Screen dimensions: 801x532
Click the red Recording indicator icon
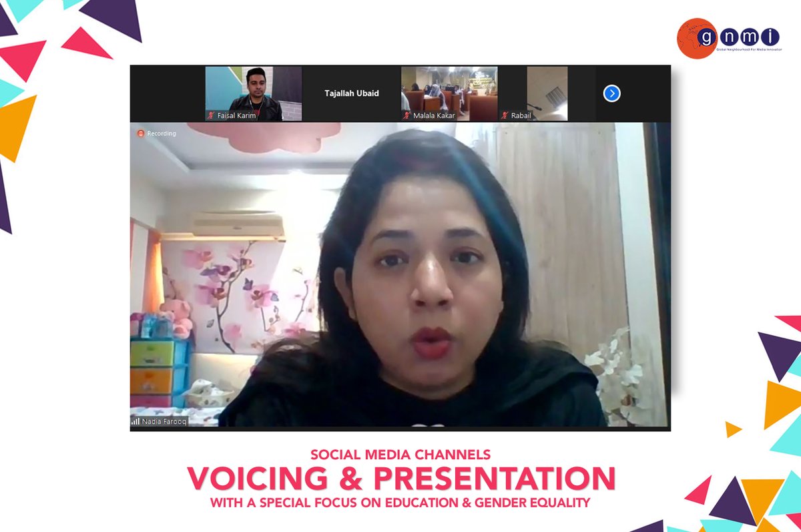click(141, 134)
